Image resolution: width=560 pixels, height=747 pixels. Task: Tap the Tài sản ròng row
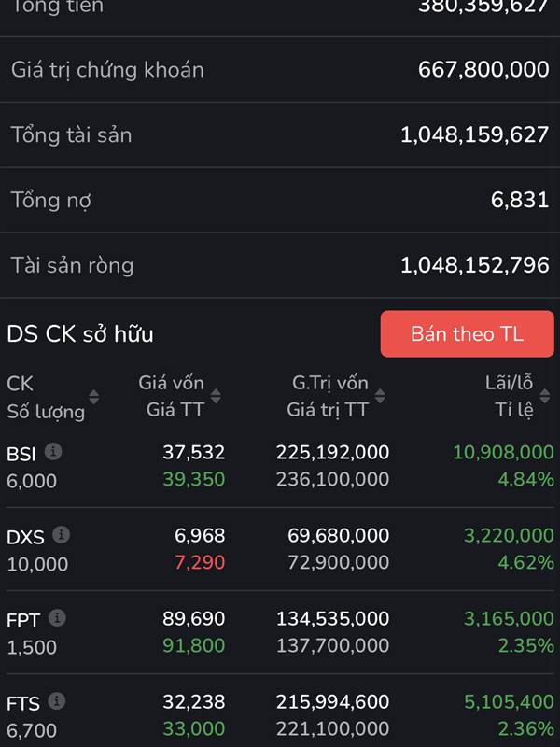[x=280, y=265]
